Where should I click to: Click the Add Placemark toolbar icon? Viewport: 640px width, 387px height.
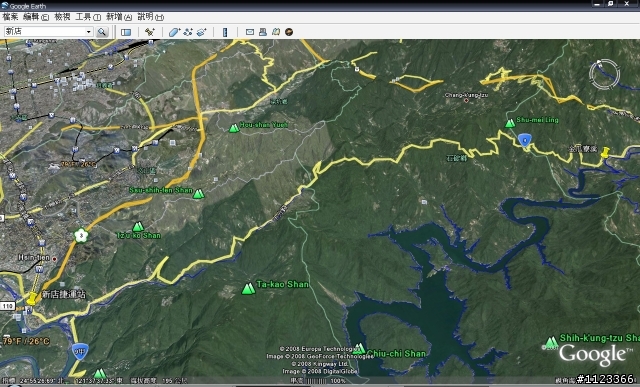pos(150,32)
